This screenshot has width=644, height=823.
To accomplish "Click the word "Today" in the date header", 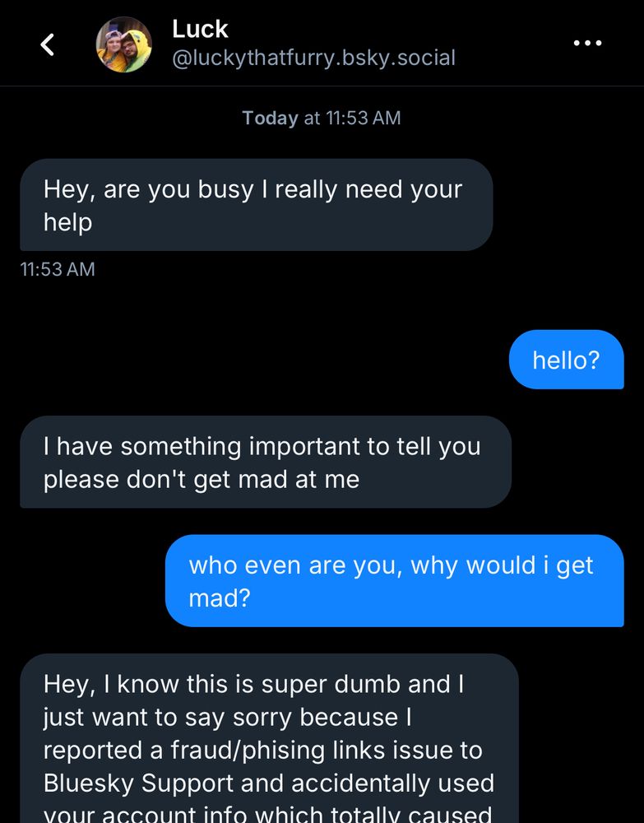I will (x=270, y=118).
